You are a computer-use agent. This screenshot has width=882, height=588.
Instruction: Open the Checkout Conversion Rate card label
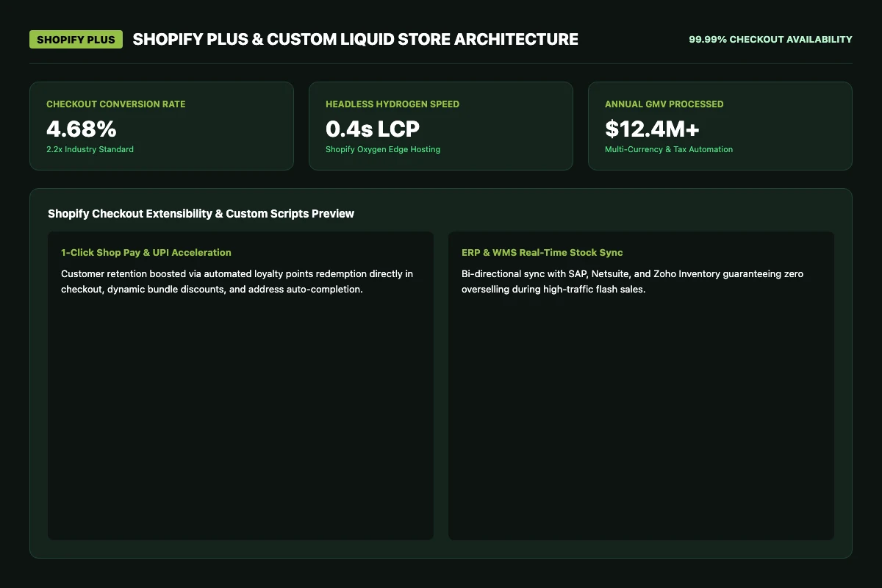pyautogui.click(x=116, y=104)
